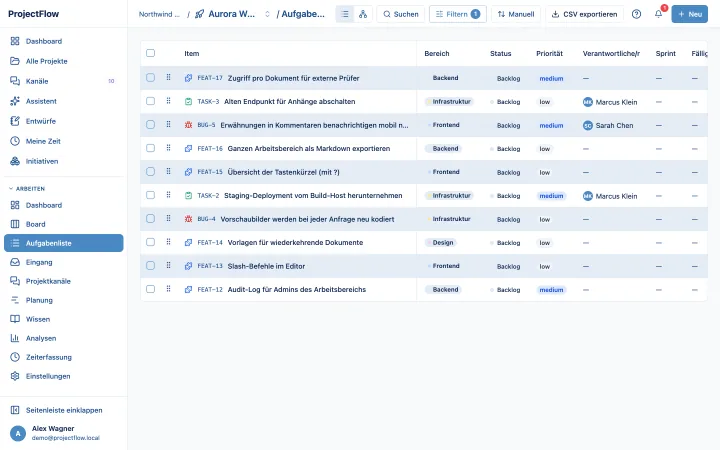Image resolution: width=720 pixels, height=450 pixels.
Task: Open the help question mark icon
Action: pyautogui.click(x=636, y=14)
